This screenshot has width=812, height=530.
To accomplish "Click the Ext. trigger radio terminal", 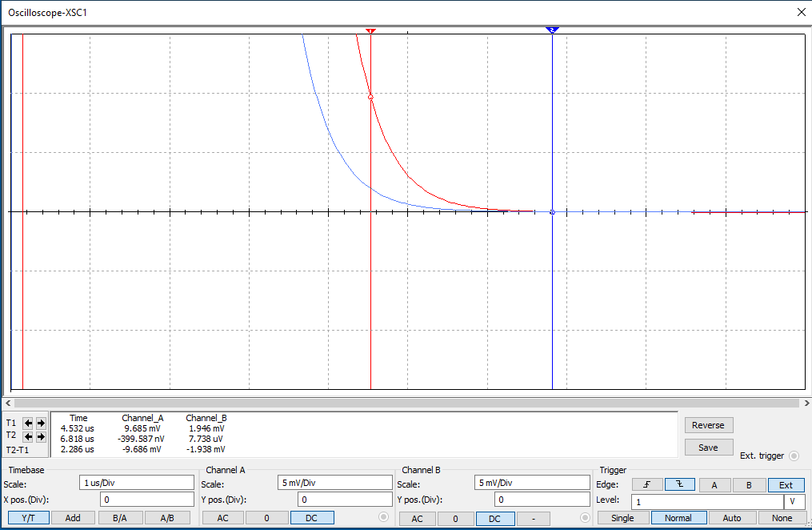I will coord(794,456).
